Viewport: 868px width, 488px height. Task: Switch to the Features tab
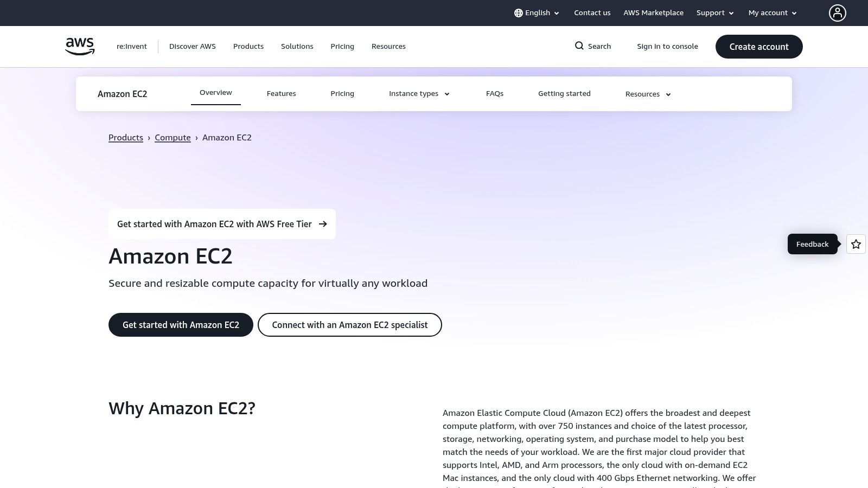tap(281, 93)
